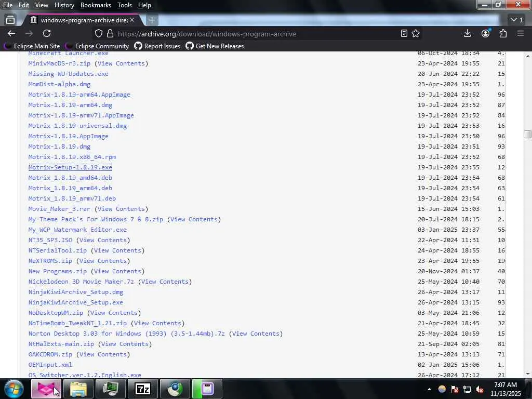View site security padlock info
The width and height of the screenshot is (532, 399).
[x=110, y=34]
